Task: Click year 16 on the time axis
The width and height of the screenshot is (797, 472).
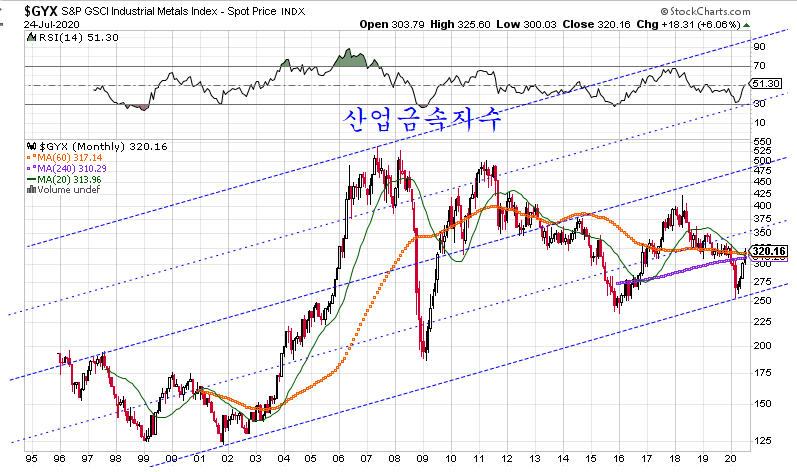Action: (x=619, y=459)
